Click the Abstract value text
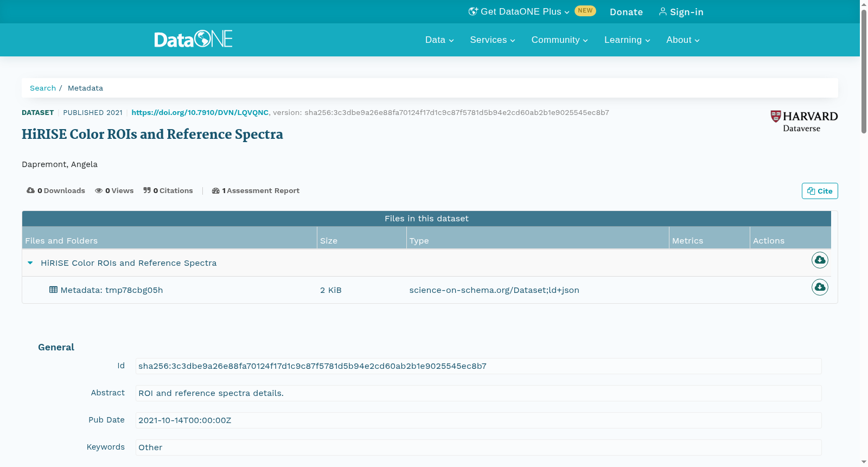 (211, 393)
